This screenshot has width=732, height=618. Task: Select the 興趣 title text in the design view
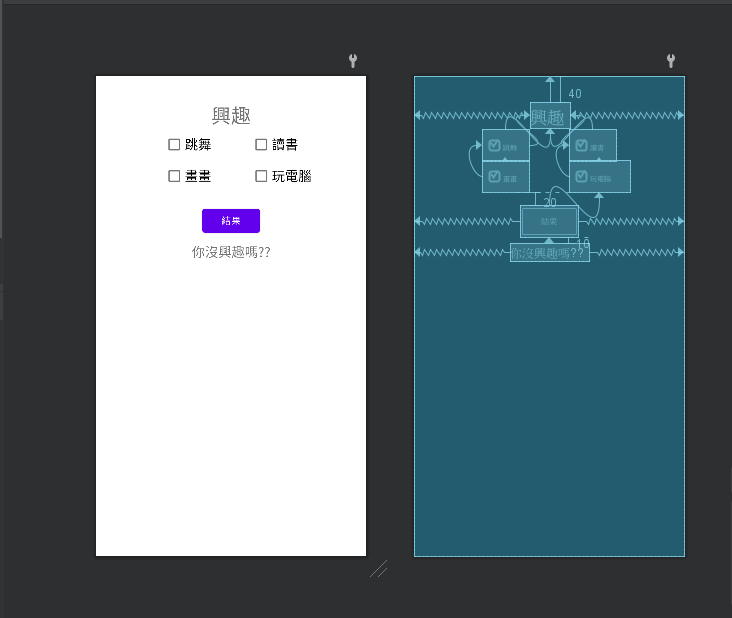coord(231,115)
